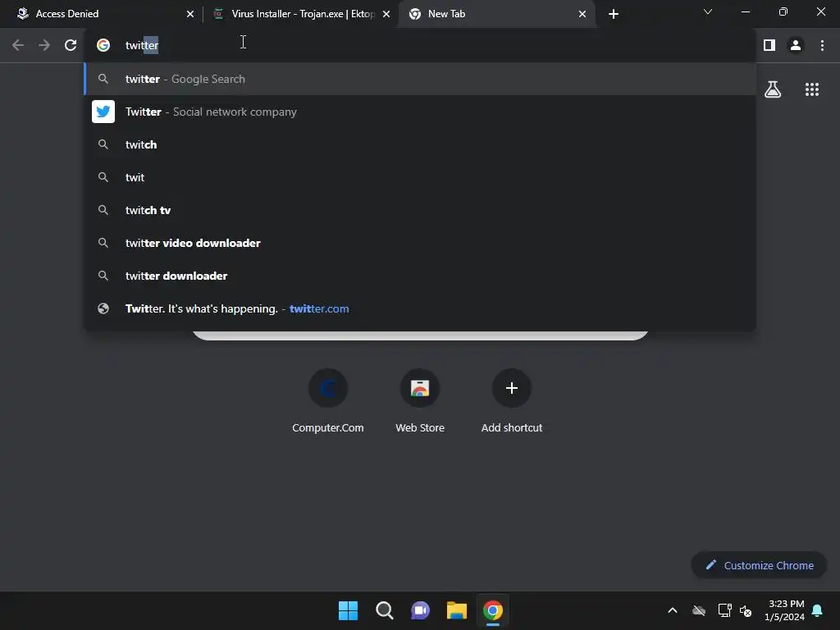Screen dimensions: 840x630
Task: Close the Access Denied tab
Action: click(x=190, y=14)
